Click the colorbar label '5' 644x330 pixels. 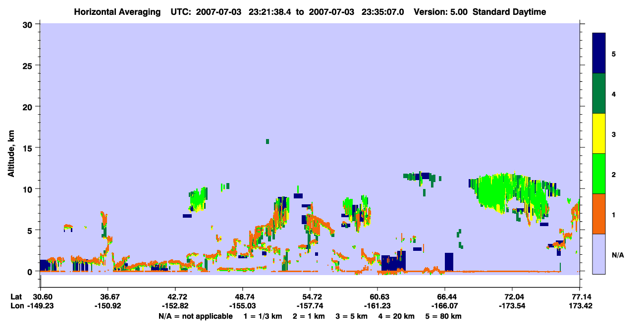tap(614, 53)
